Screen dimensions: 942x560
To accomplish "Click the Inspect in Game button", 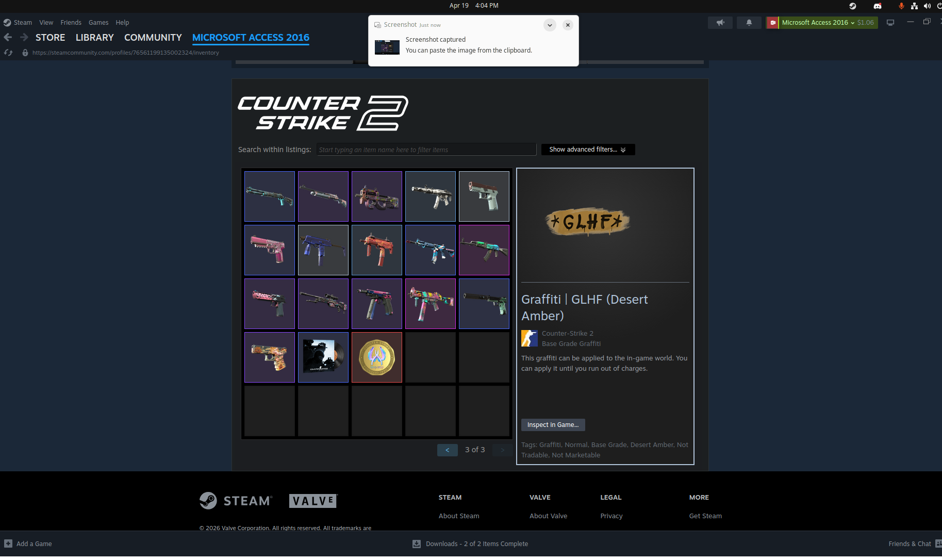I will point(553,425).
